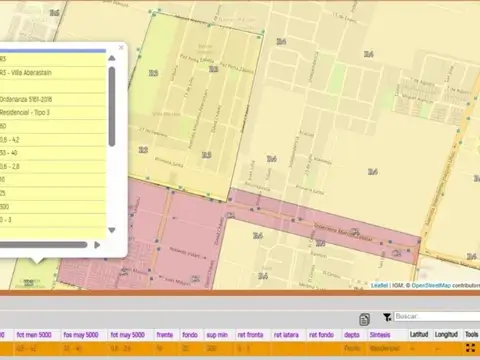The image size is (480, 360).
Task: Click the popup scroll-down arrow
Action: [112, 230]
